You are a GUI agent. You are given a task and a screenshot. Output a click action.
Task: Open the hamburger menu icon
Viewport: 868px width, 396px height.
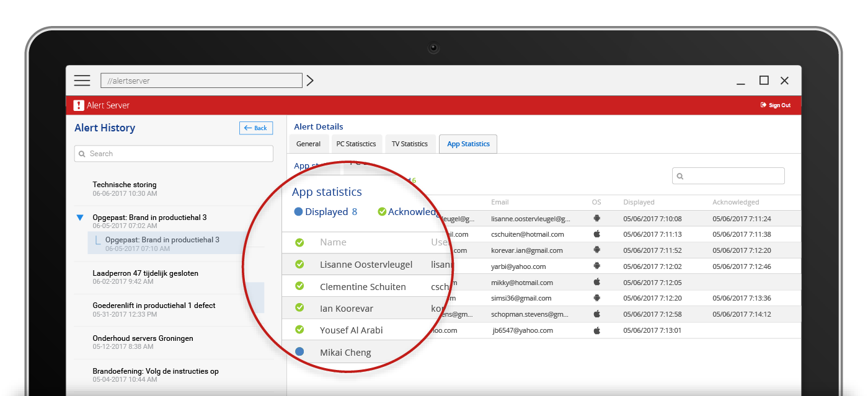(x=82, y=81)
